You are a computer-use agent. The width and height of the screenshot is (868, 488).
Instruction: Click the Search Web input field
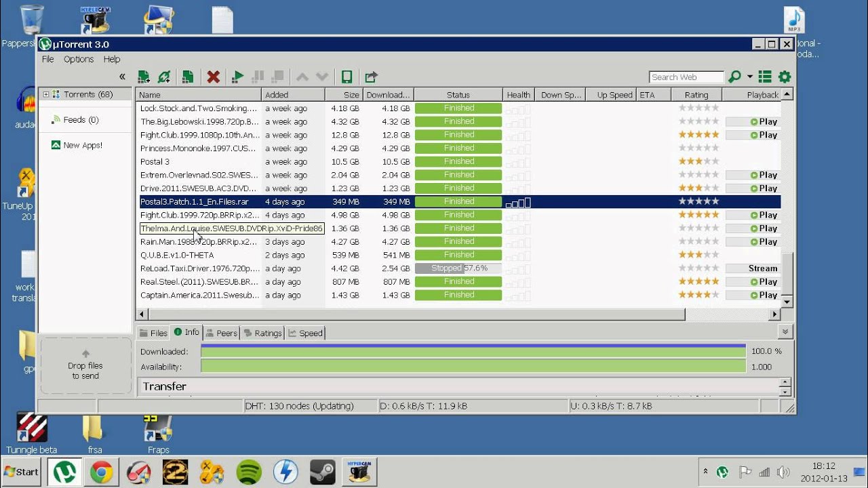pos(686,77)
